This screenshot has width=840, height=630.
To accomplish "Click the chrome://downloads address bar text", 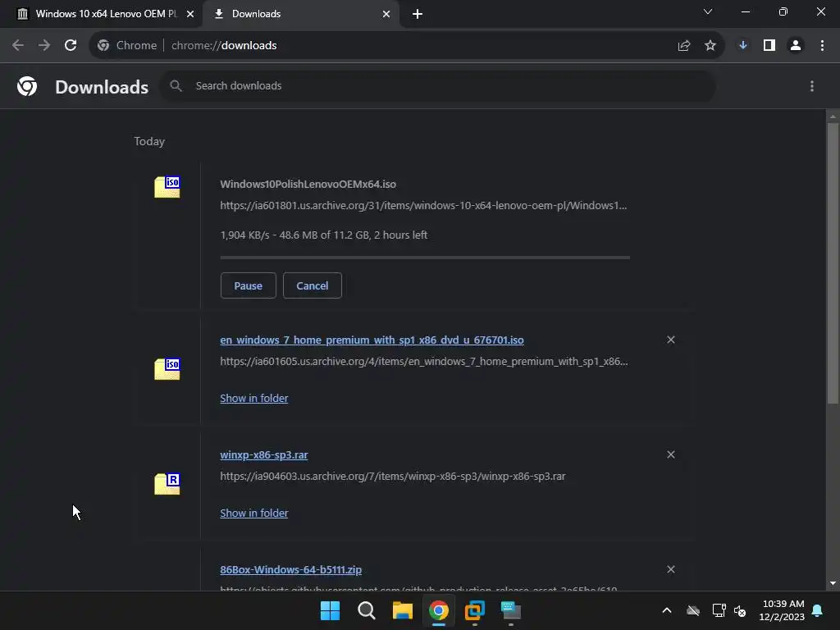I will [224, 46].
